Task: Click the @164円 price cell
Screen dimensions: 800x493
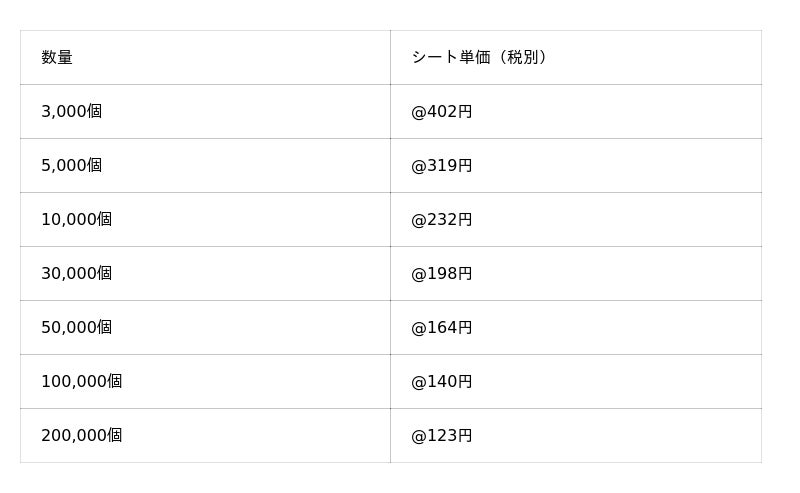Action: click(x=442, y=328)
